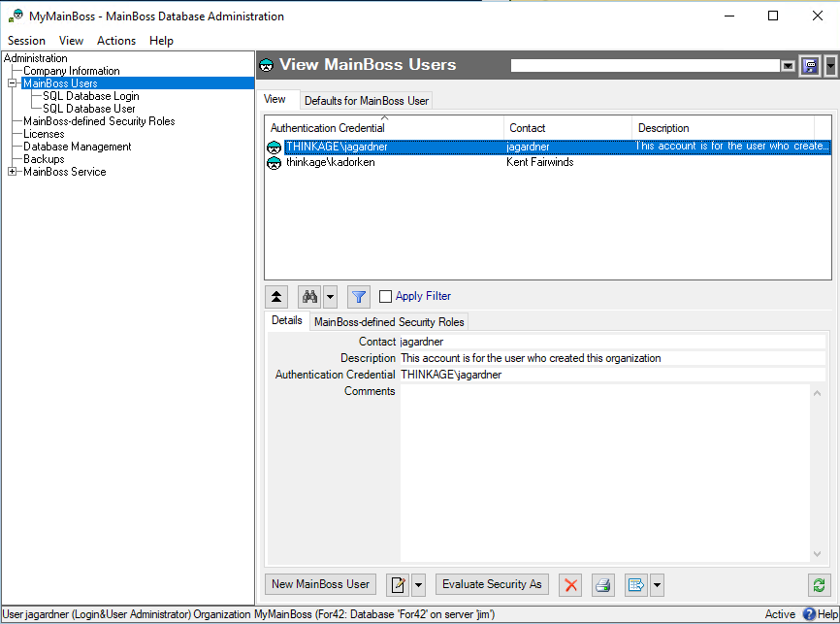Open the far-right header dropdown arrow
This screenshot has width=840, height=624.
coord(830,66)
